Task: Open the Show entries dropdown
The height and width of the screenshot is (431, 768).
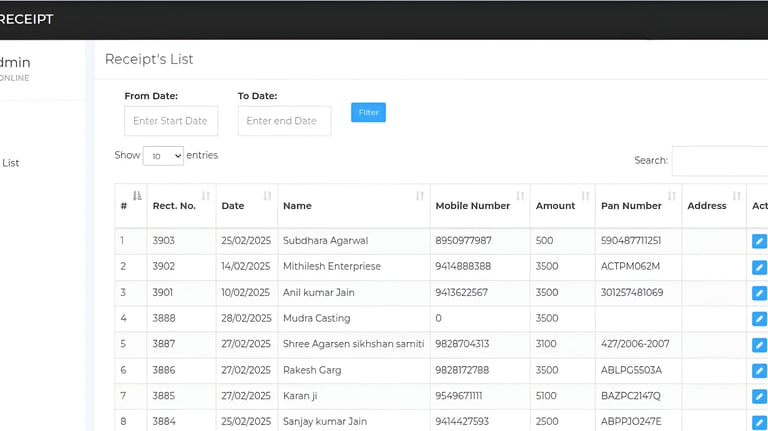Action: [x=163, y=156]
